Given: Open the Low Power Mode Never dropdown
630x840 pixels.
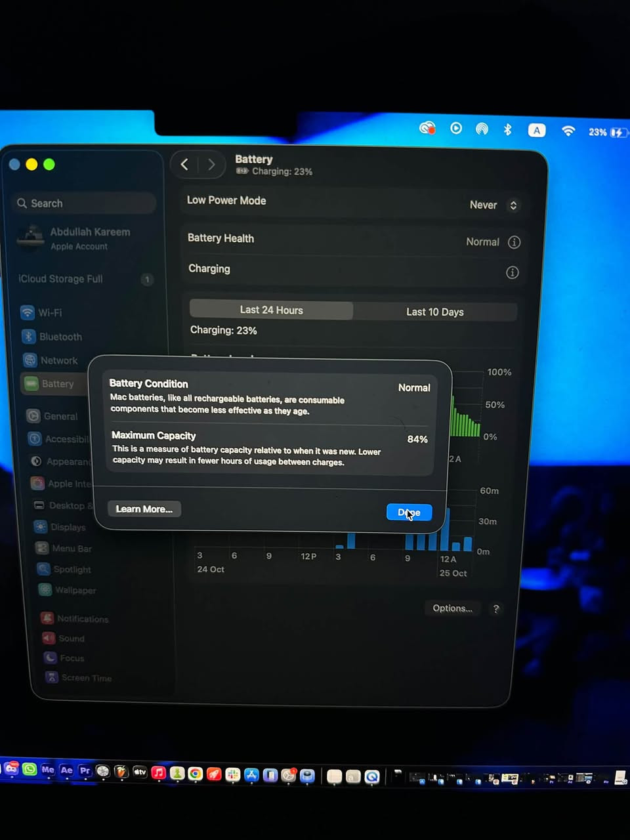Looking at the screenshot, I should click(x=493, y=205).
